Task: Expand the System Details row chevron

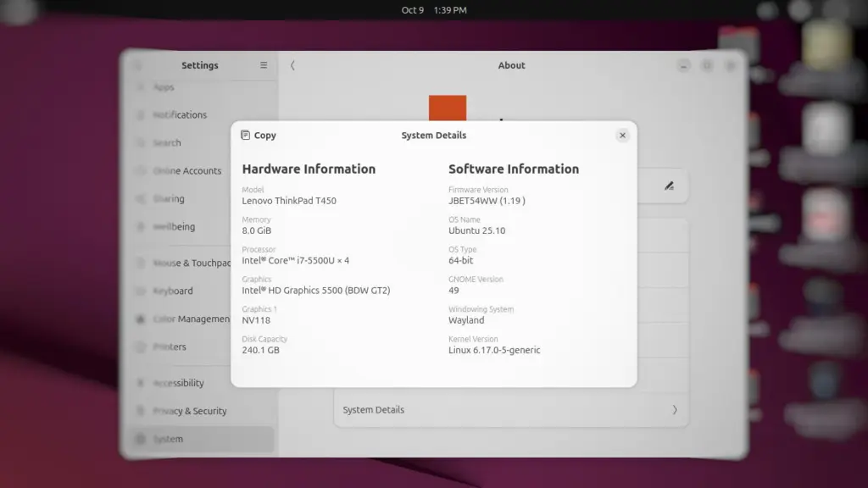Action: [x=675, y=410]
